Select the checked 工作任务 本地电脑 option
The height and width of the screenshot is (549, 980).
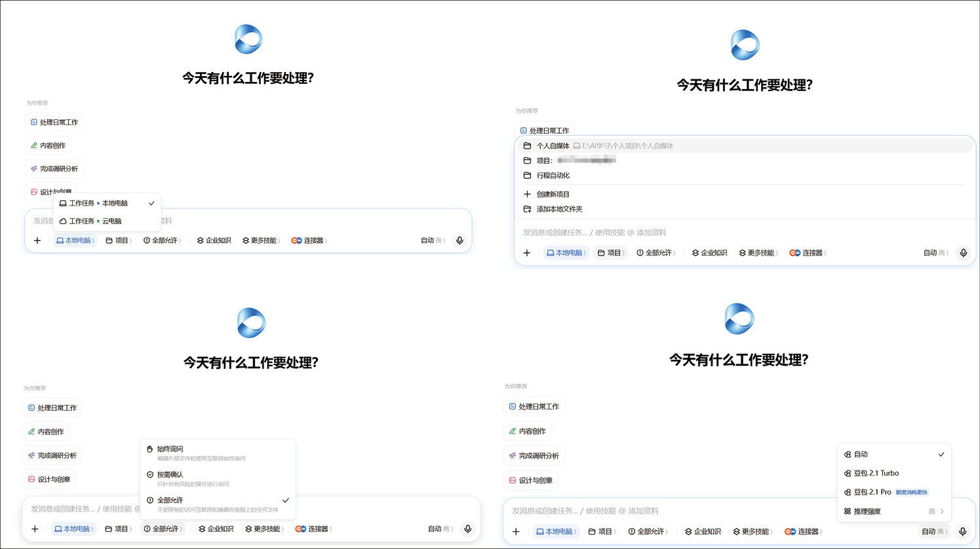[x=108, y=204]
